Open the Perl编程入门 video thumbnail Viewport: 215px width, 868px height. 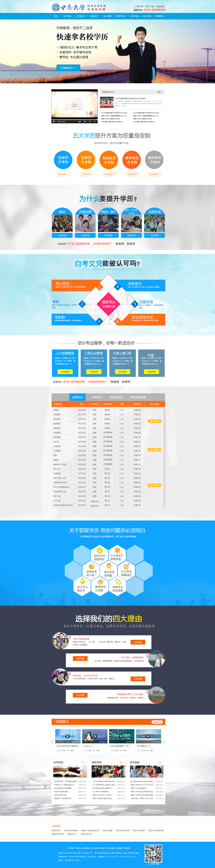coord(149,736)
